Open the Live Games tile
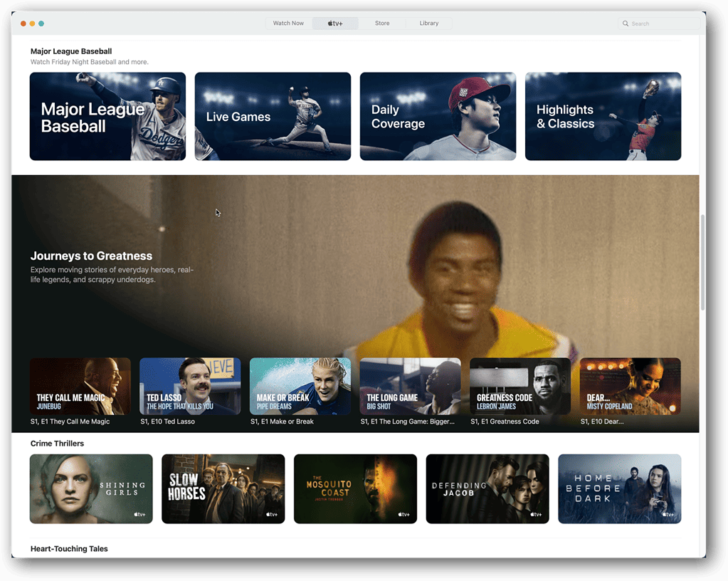Screen dimensions: 728x581 (x=273, y=116)
